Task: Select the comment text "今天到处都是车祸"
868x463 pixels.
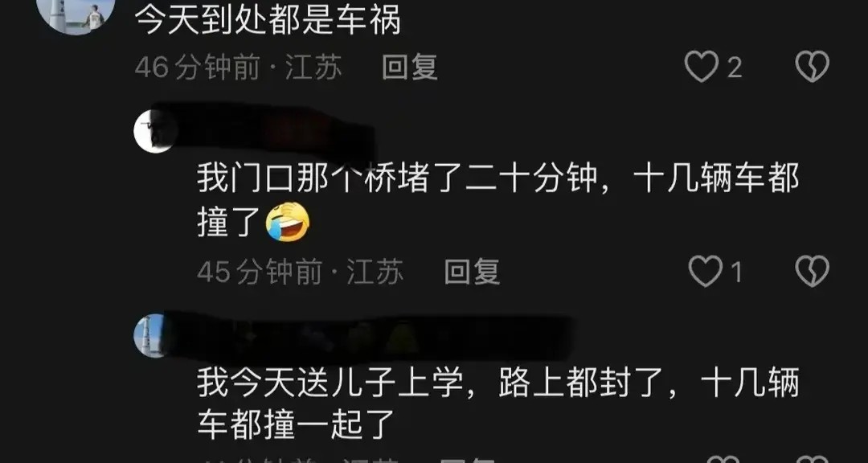Action: tap(268, 20)
